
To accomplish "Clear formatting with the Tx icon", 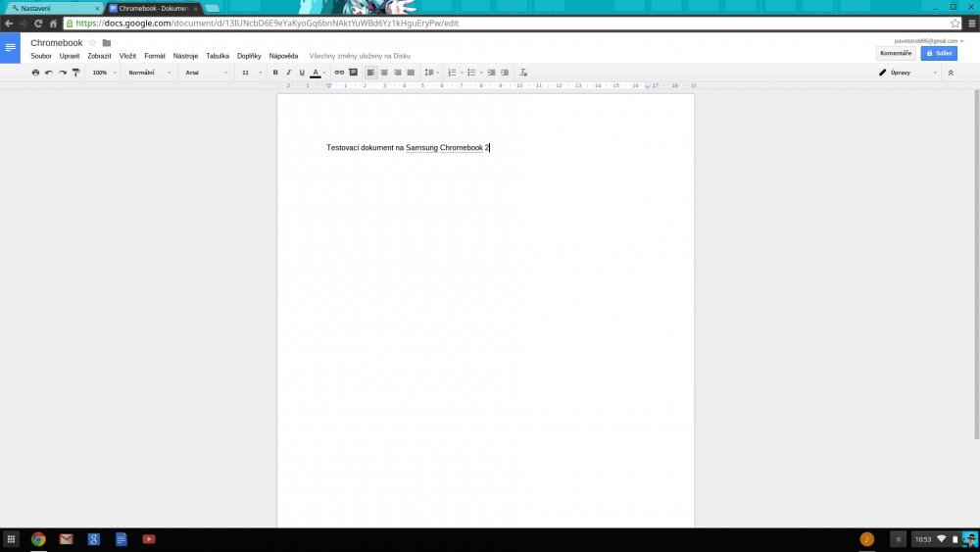I will [523, 73].
